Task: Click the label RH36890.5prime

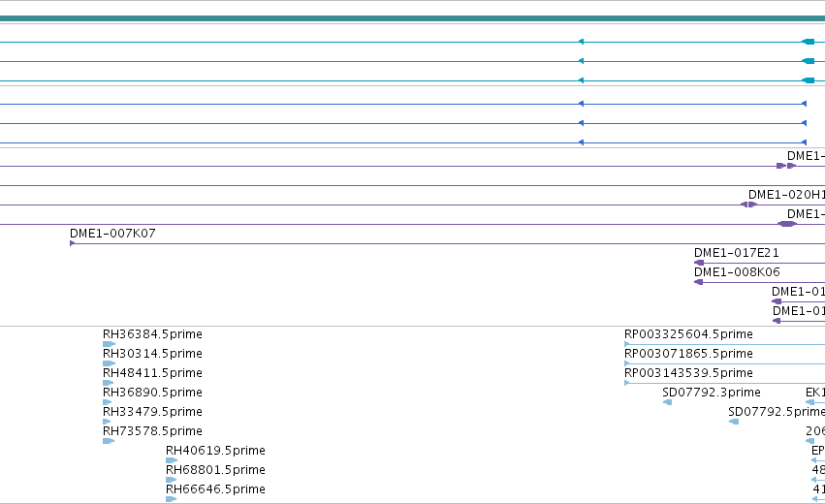Action: 152,393
